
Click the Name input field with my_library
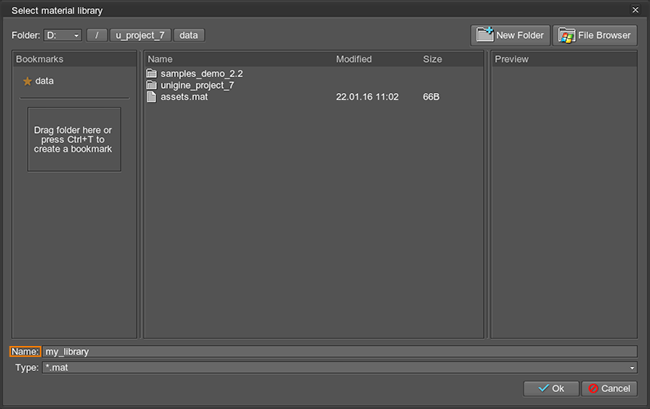point(338,352)
